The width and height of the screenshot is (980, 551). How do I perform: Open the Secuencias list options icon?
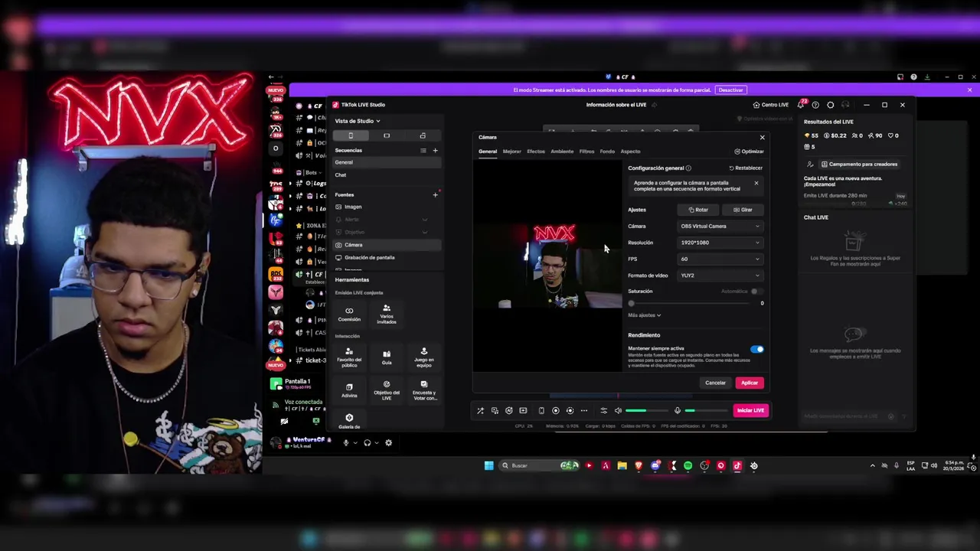click(x=423, y=150)
